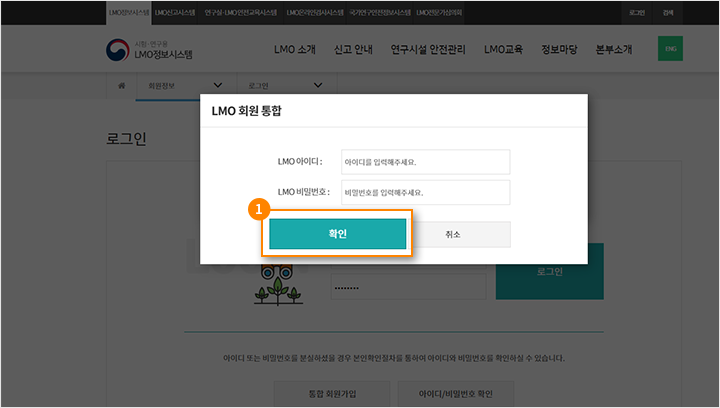
Task: Click the 검색 link in top bar
Action: [x=668, y=12]
